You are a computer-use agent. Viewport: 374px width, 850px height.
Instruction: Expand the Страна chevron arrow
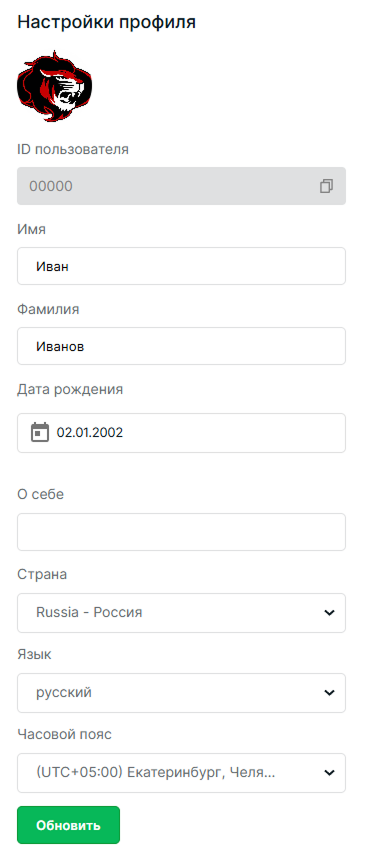[329, 613]
